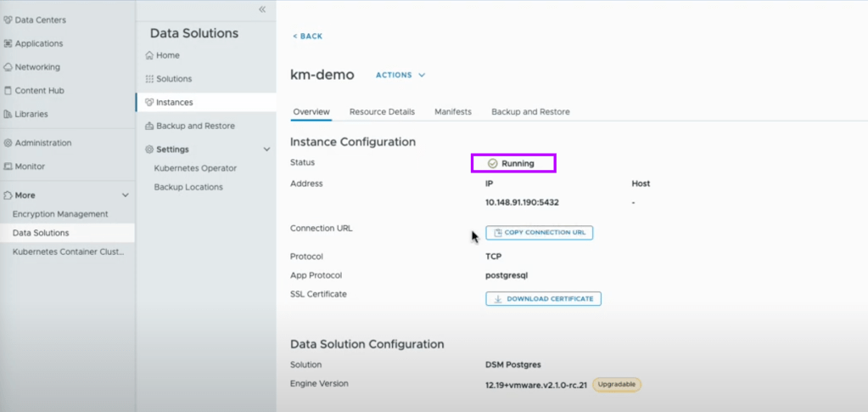Image resolution: width=868 pixels, height=412 pixels.
Task: Click the Monitor icon in sidebar
Action: [x=8, y=166]
